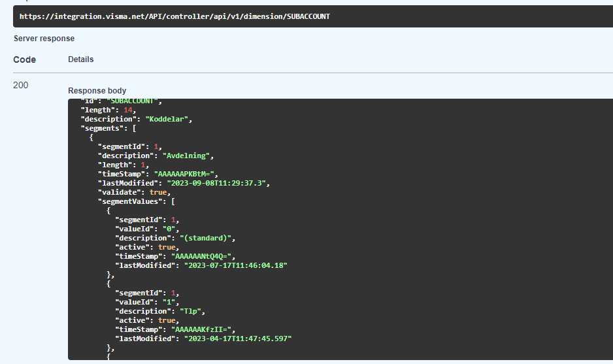The height and width of the screenshot is (364, 613).
Task: Select timeStamp value "AAAAAAKfzII="
Action: [201, 329]
